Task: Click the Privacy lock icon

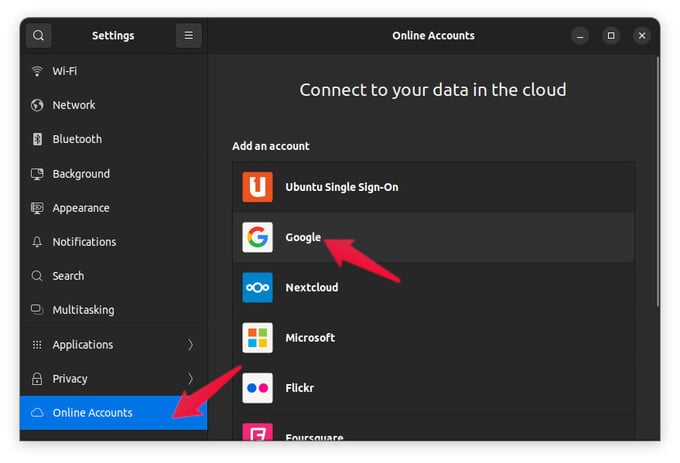Action: click(x=37, y=378)
